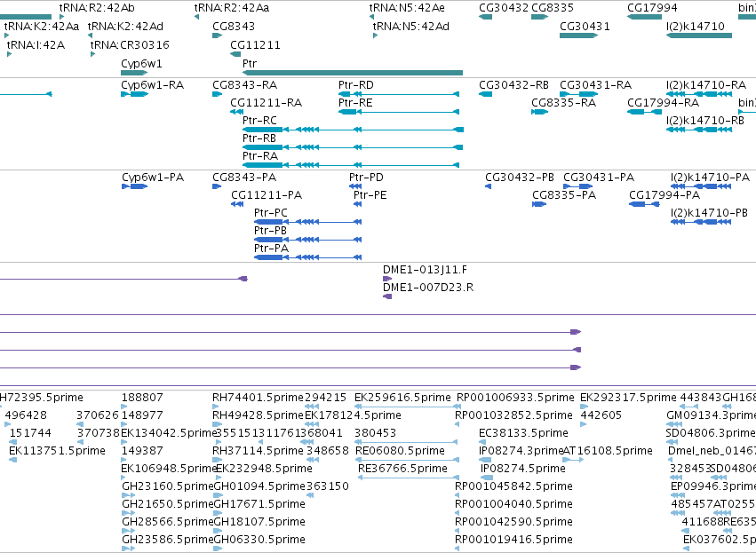Click the CG8335 gene label
The image size is (756, 553).
(x=553, y=8)
